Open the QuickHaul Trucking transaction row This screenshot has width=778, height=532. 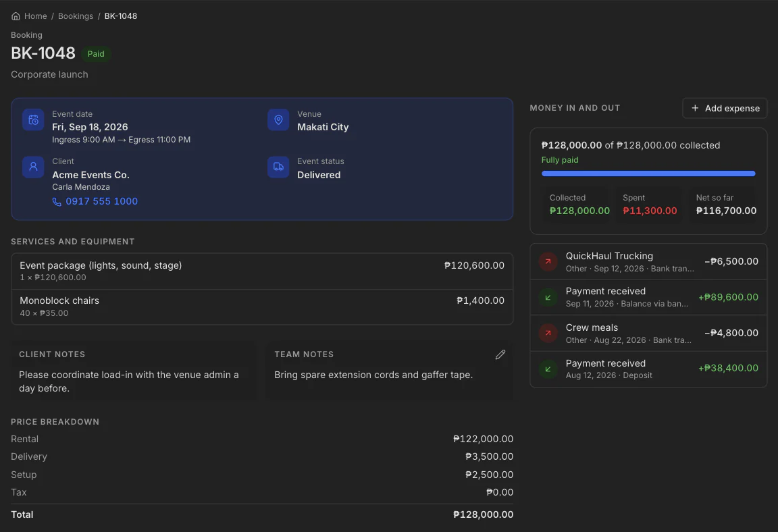click(x=648, y=262)
